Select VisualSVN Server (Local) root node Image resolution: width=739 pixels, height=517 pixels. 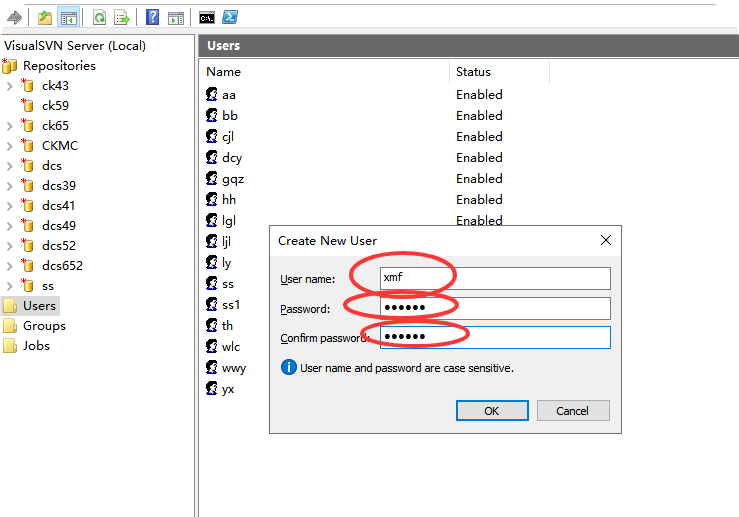tap(75, 46)
